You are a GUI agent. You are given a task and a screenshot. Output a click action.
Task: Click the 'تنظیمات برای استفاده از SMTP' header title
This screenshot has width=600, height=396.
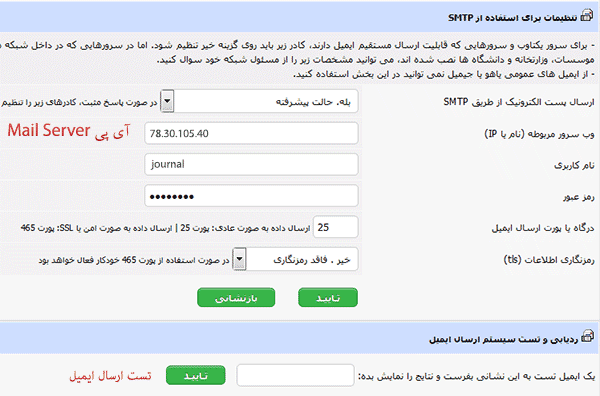tap(512, 18)
